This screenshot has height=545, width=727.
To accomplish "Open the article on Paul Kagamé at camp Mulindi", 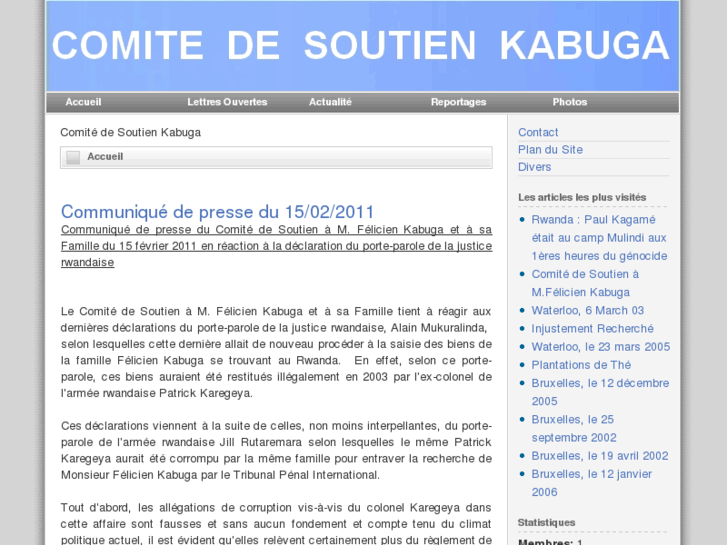I will point(599,237).
